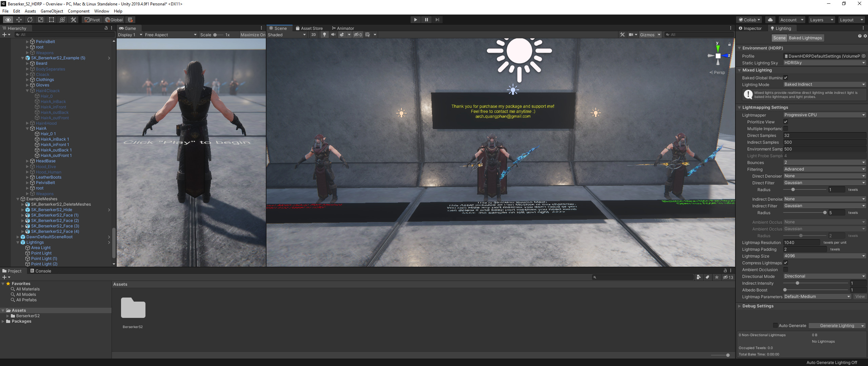868x366 pixels.
Task: Enable the Auto Generate checkbox
Action: (775, 325)
